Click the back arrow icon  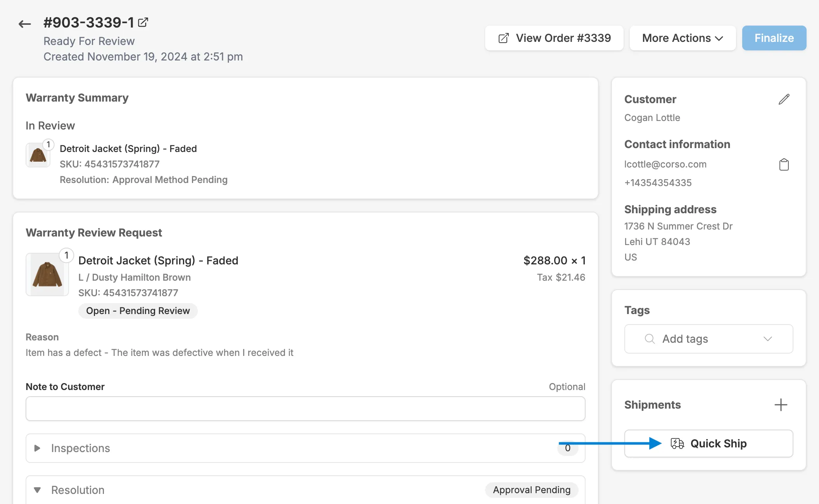pos(25,24)
